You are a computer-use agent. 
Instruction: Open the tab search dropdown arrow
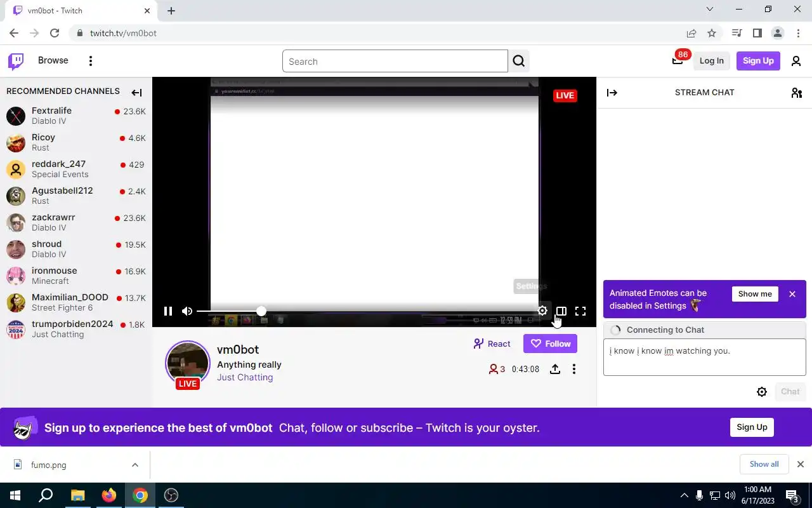pyautogui.click(x=710, y=10)
